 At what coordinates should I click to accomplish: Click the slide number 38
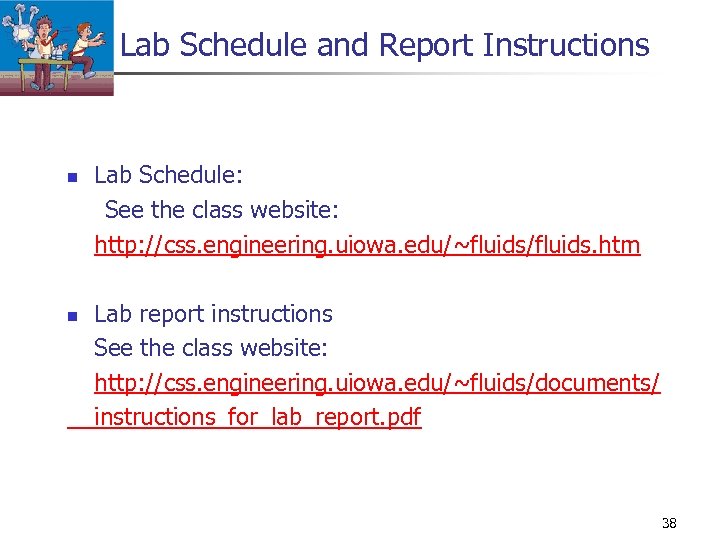click(669, 523)
